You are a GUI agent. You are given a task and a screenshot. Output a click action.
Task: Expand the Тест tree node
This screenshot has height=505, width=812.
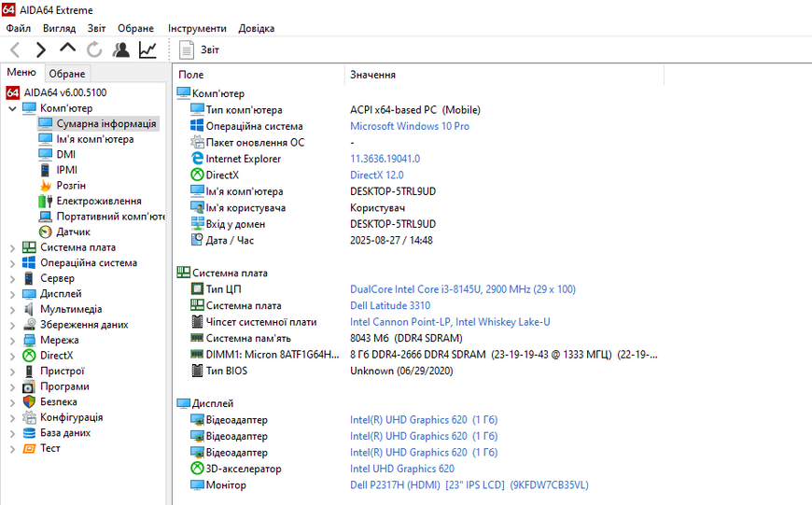point(12,449)
